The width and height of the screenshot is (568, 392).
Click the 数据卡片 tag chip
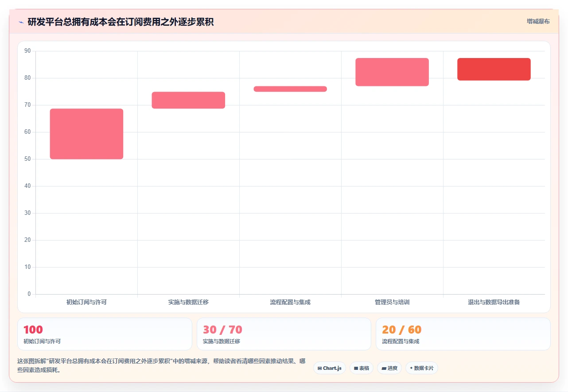click(422, 368)
